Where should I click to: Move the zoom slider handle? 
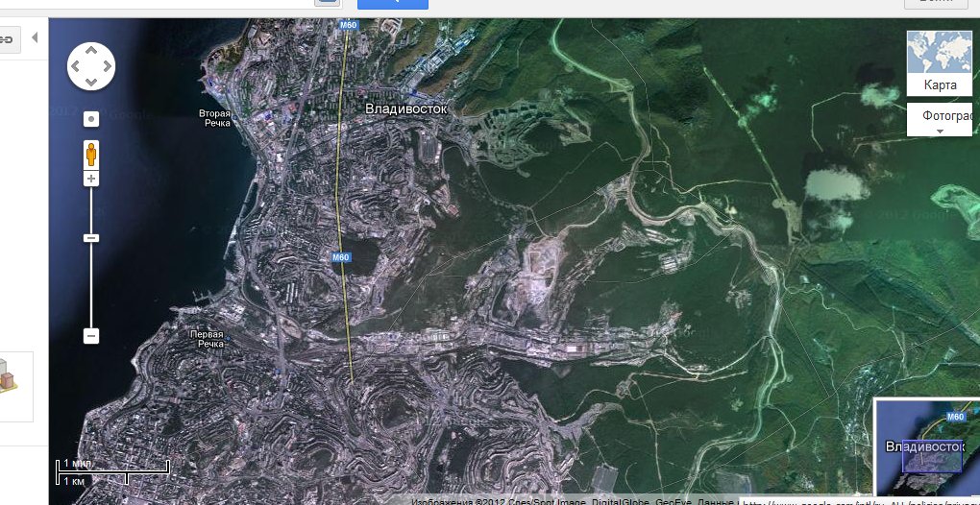91,237
